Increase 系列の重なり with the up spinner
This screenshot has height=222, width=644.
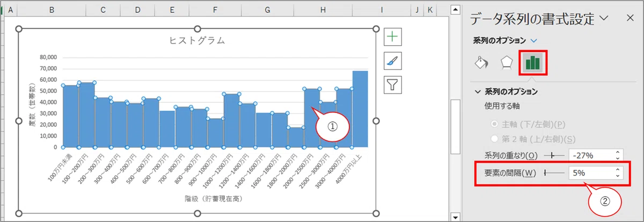click(618, 152)
